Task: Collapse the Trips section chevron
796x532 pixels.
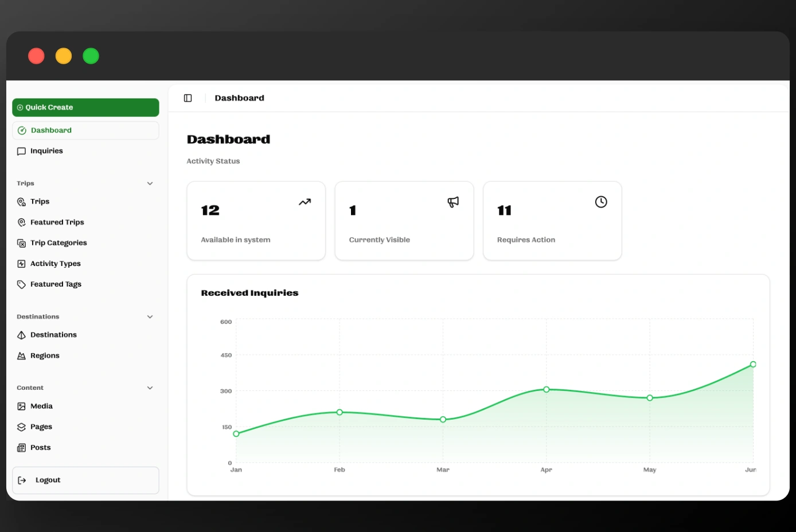Action: pyautogui.click(x=150, y=183)
